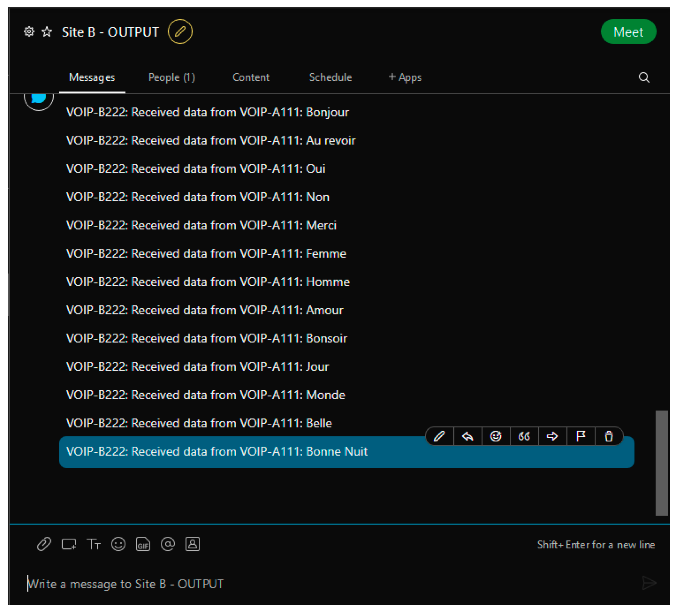This screenshot has height=616, width=679.
Task: Mark Site B - OUTPUT as favorite
Action: [47, 32]
